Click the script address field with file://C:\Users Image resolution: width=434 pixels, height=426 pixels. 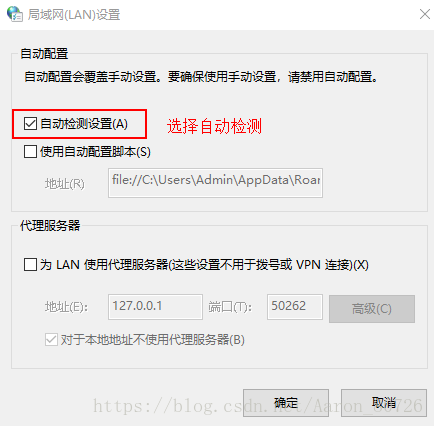(x=215, y=183)
